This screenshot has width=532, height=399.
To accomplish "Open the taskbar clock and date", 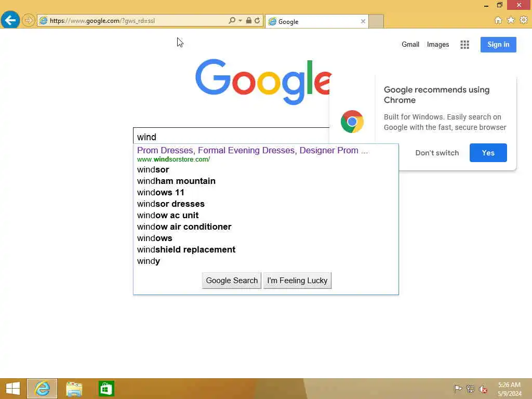I will (x=509, y=389).
